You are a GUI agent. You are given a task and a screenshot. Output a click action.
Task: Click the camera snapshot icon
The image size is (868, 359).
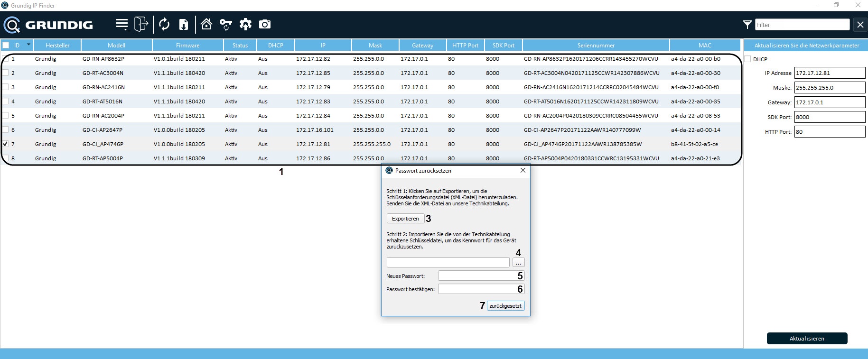click(x=265, y=24)
